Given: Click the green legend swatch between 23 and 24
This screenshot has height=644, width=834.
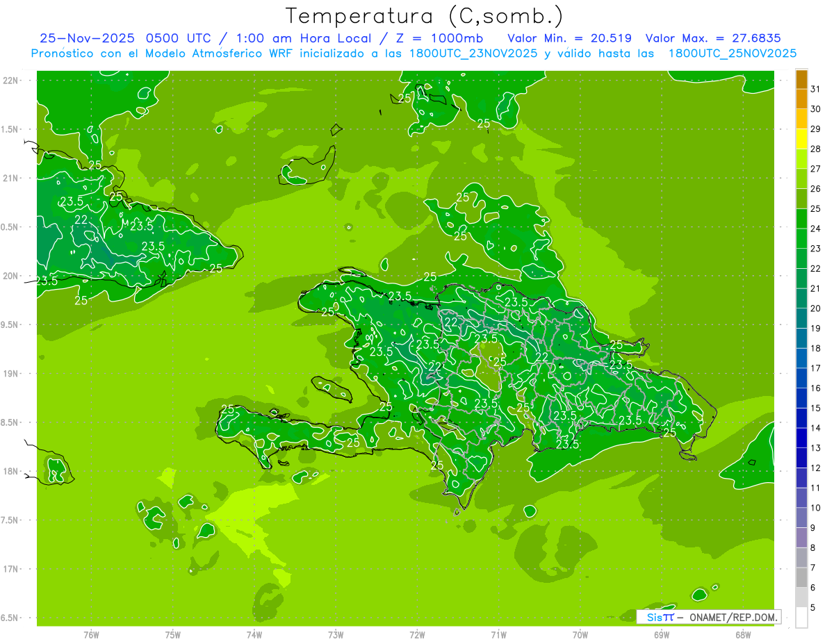Looking at the screenshot, I should coord(801,239).
